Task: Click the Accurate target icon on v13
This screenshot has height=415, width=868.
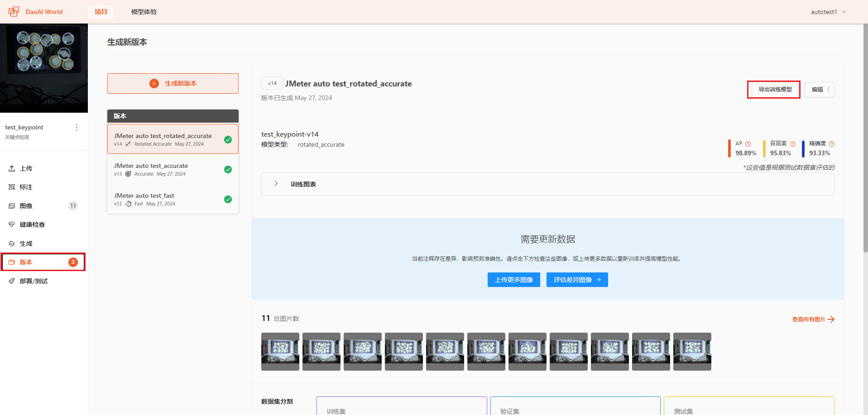Action: (x=128, y=174)
